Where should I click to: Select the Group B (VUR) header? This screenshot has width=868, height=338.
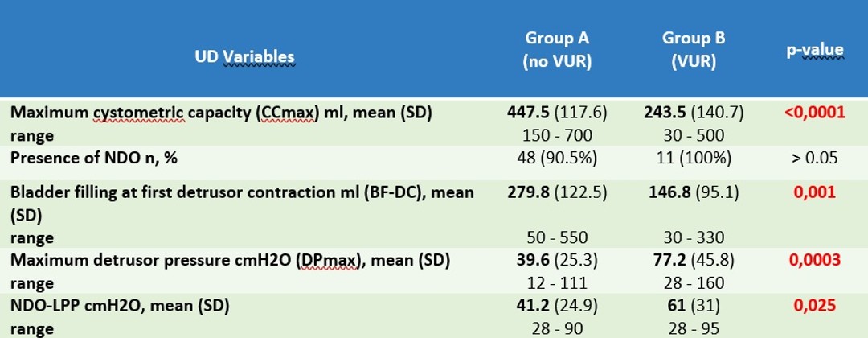(694, 50)
